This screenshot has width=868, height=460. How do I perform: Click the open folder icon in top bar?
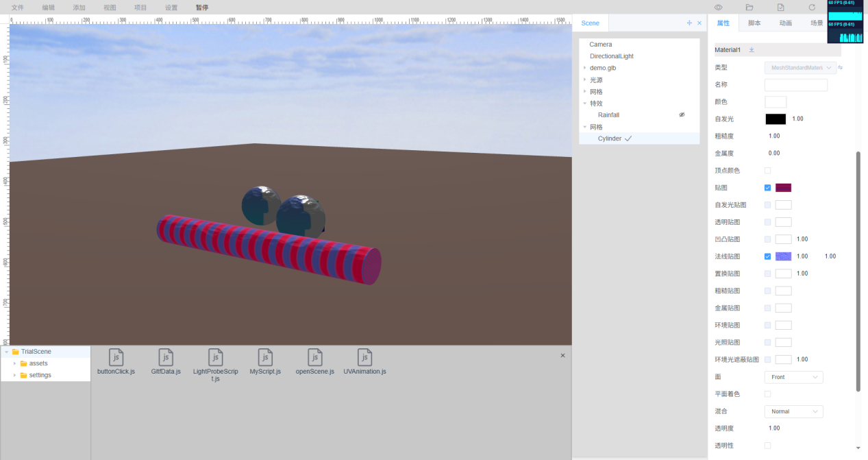(x=749, y=8)
